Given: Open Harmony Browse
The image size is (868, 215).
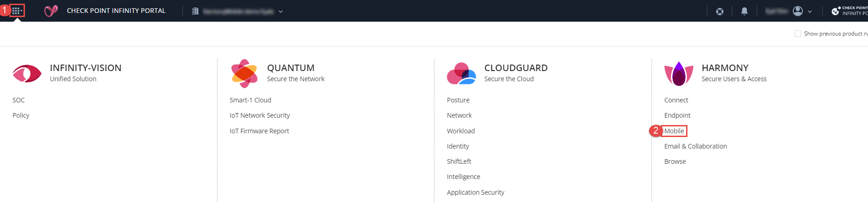Looking at the screenshot, I should tap(675, 161).
